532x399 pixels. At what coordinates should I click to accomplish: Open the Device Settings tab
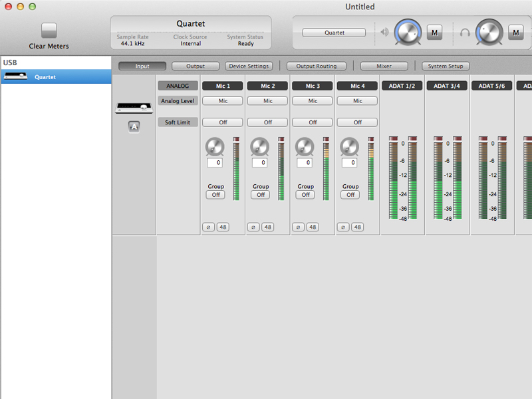pos(249,66)
